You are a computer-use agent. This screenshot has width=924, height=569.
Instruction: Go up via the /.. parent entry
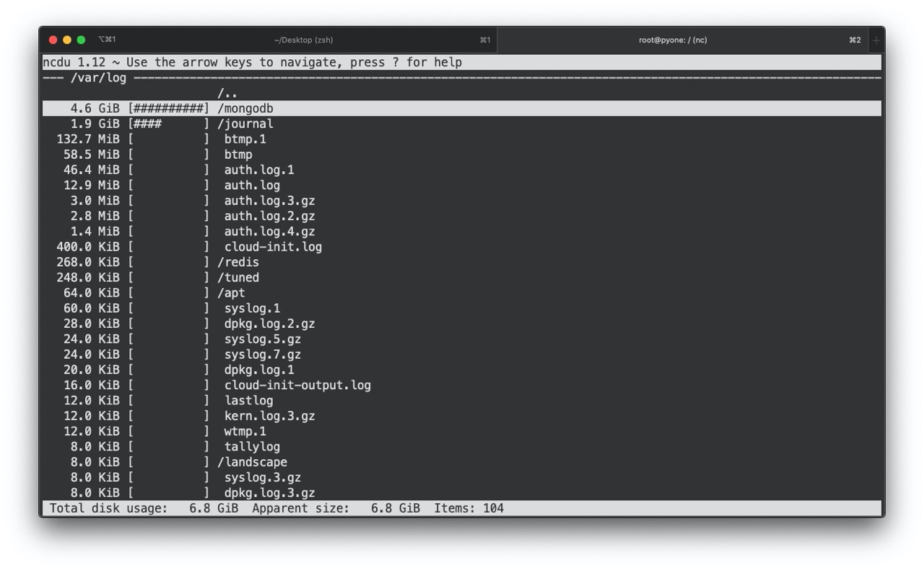pos(227,93)
